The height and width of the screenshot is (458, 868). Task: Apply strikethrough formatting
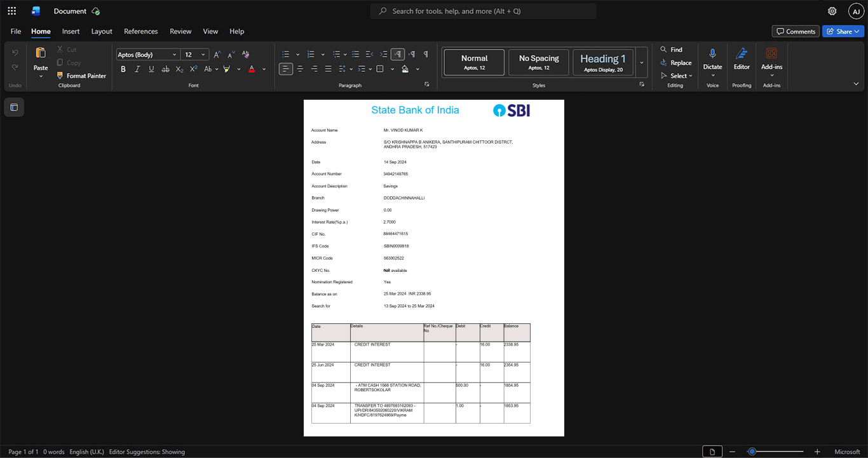pyautogui.click(x=165, y=69)
